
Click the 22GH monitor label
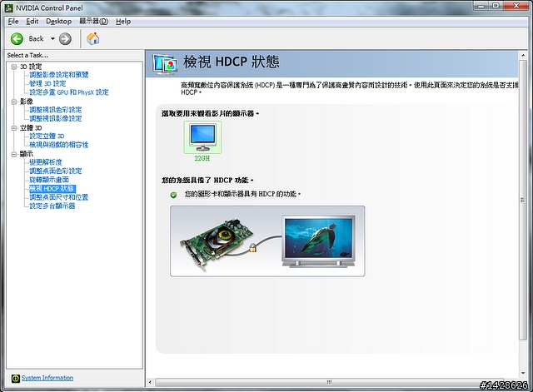tap(202, 158)
